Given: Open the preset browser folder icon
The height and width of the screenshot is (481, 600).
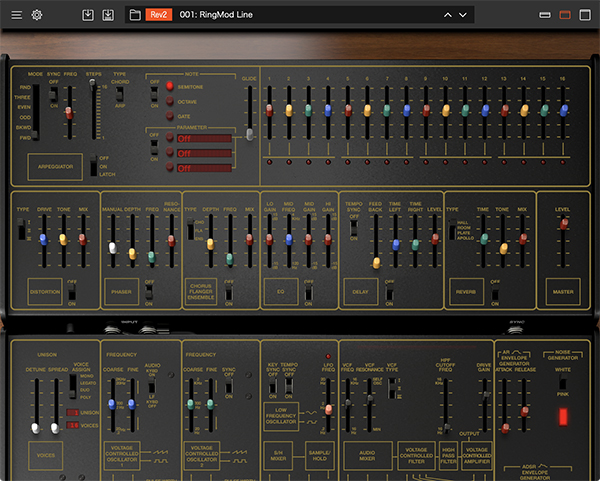Looking at the screenshot, I should point(134,15).
